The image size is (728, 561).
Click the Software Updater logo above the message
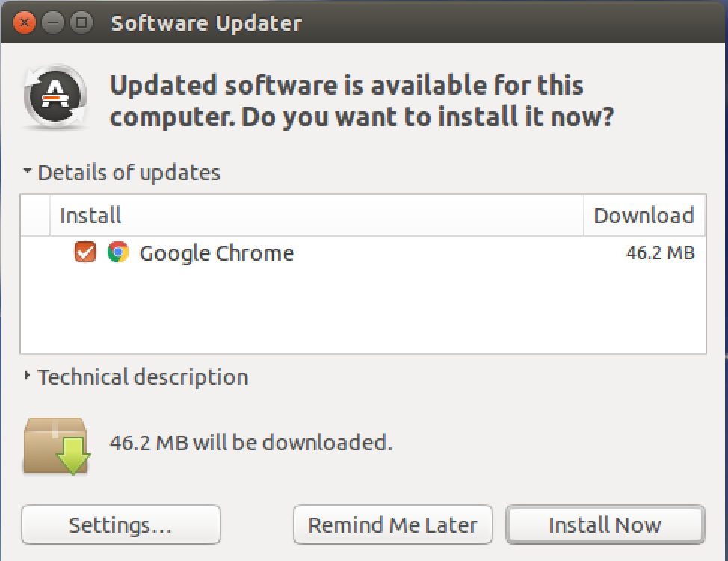tap(55, 98)
